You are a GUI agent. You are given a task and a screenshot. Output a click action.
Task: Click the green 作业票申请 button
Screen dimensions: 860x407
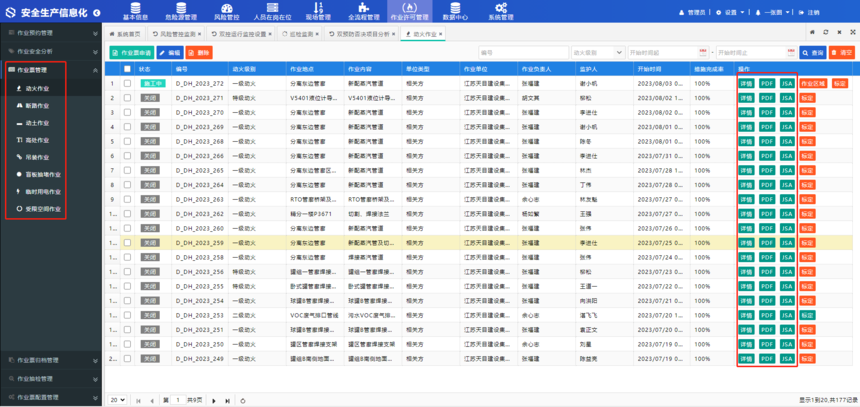pyautogui.click(x=131, y=52)
